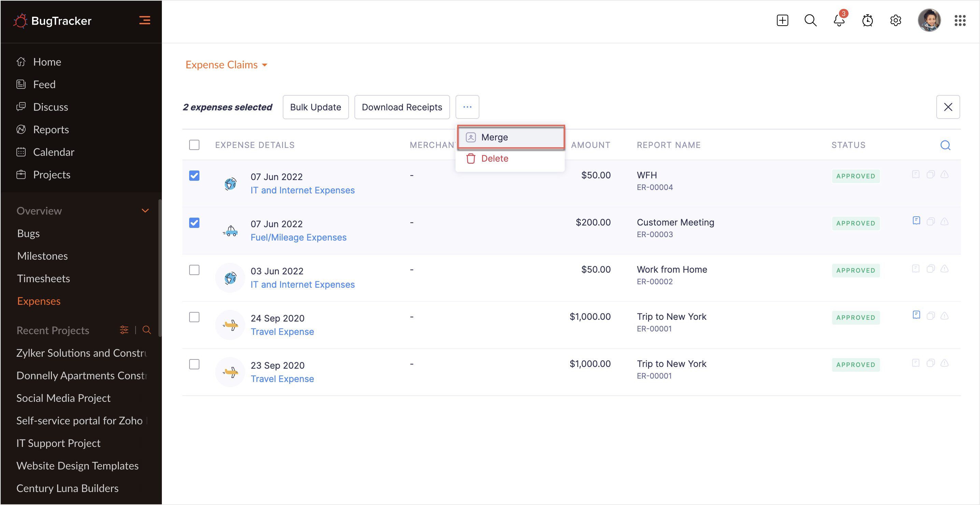Open the three-dots more actions menu
980x505 pixels.
(x=467, y=107)
